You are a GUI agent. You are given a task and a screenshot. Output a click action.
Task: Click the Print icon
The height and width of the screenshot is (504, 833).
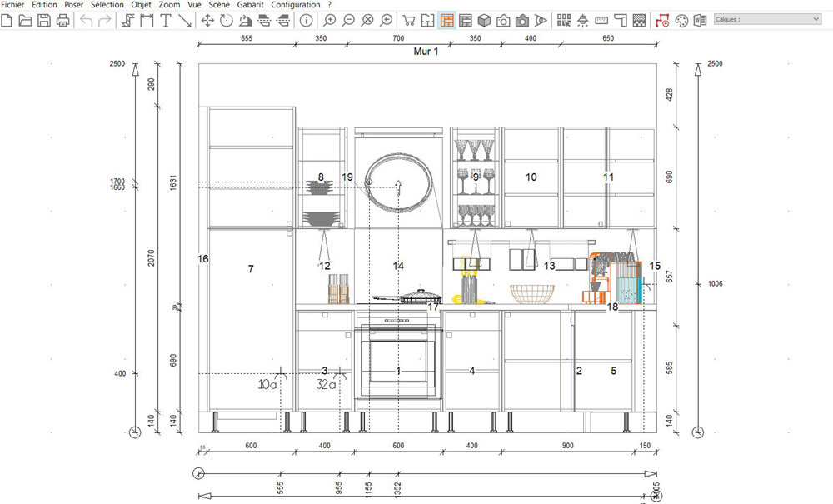(62, 20)
